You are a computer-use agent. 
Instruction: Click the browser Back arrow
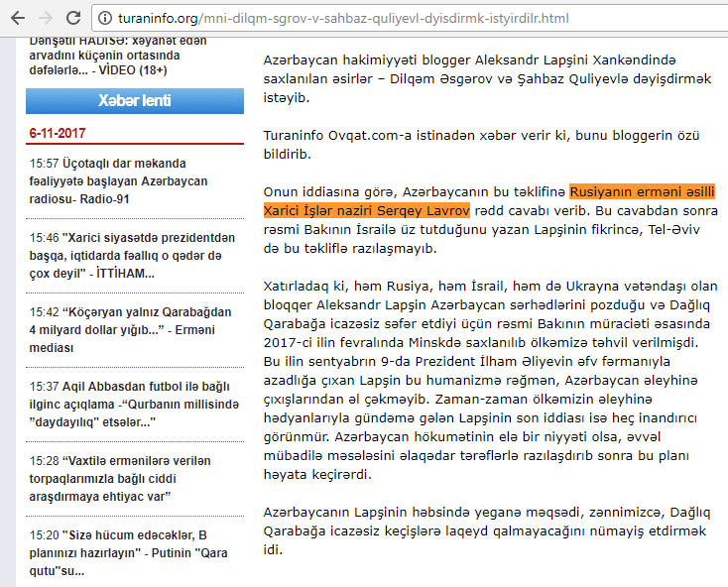click(x=18, y=18)
